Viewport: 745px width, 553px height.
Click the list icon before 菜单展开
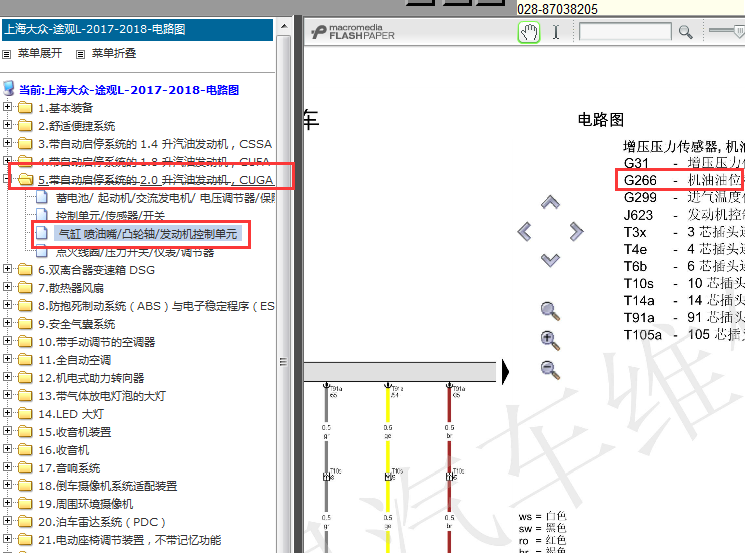click(7, 54)
